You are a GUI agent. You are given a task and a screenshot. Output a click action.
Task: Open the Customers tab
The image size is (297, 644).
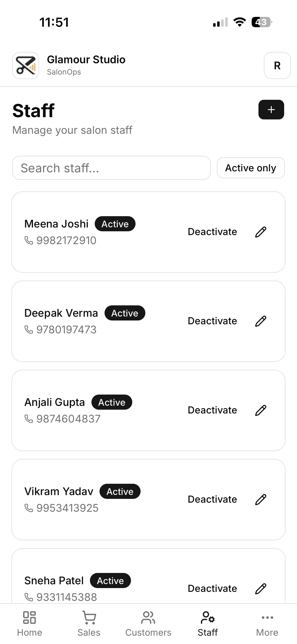[x=148, y=624]
